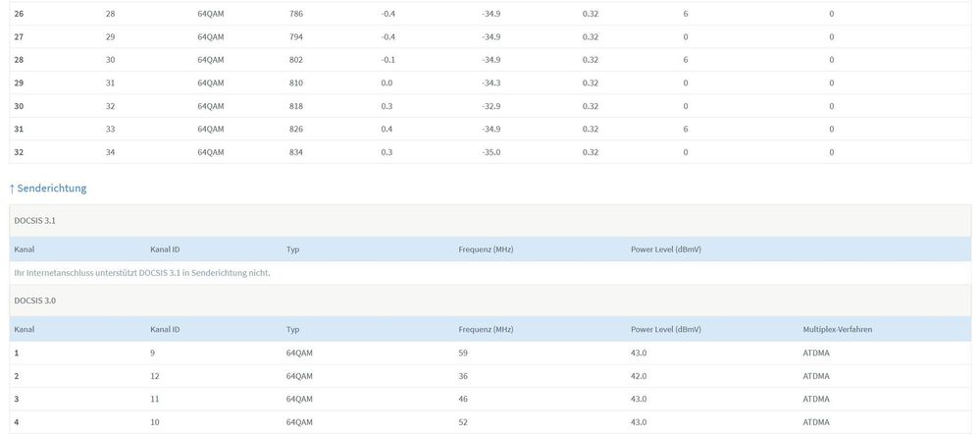Select upstream frequency 36
The height and width of the screenshot is (438, 980).
tap(463, 376)
